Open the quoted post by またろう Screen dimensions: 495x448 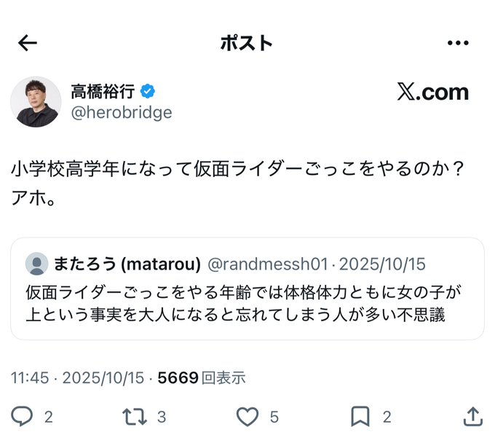tap(247, 303)
